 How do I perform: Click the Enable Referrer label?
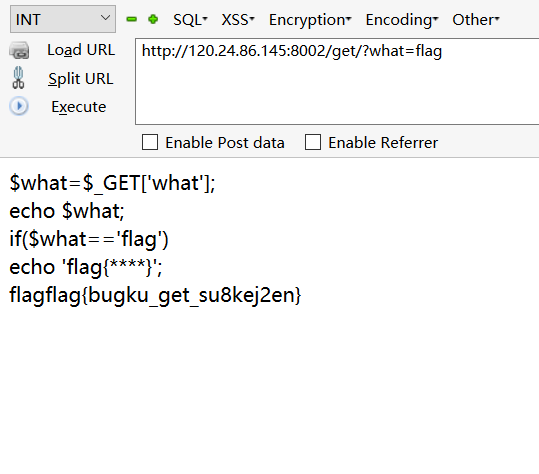[x=383, y=143]
